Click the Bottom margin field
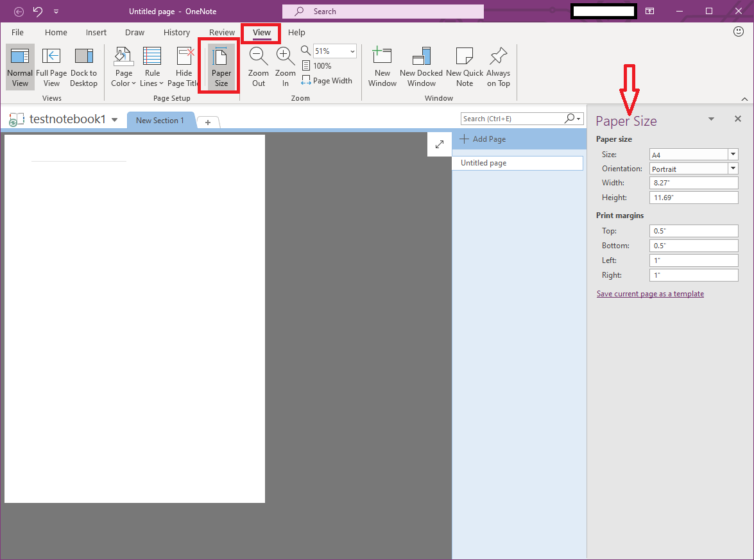The image size is (754, 560). coord(694,246)
